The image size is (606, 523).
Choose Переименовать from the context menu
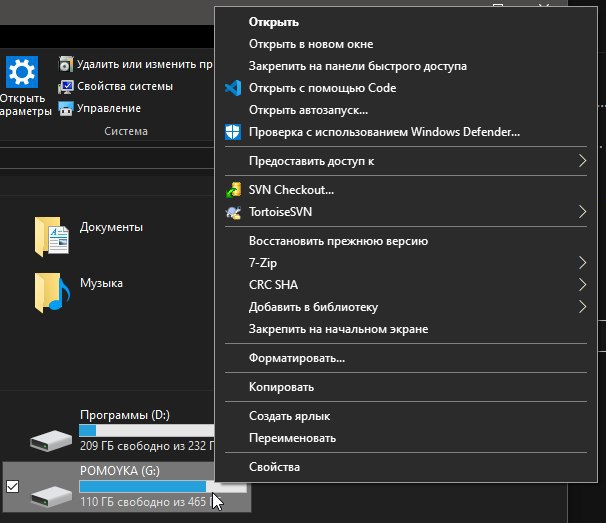point(406,438)
